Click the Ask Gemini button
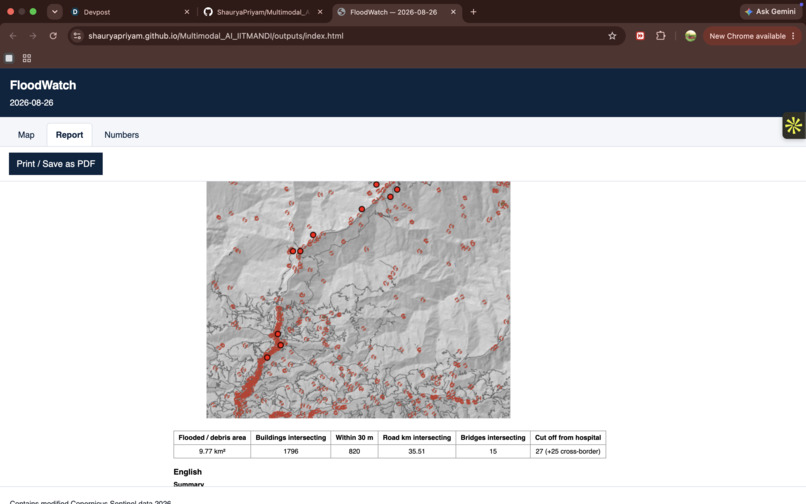Screen dimensions: 806x504 point(770,11)
